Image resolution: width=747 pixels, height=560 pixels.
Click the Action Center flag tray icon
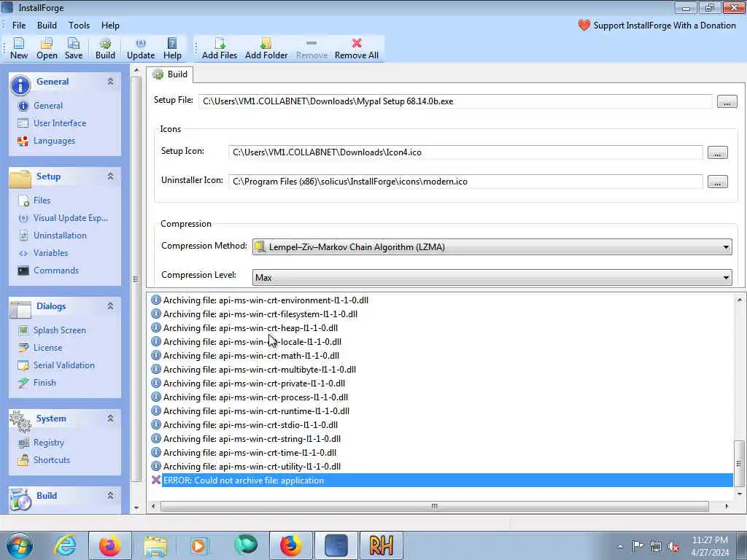[638, 546]
